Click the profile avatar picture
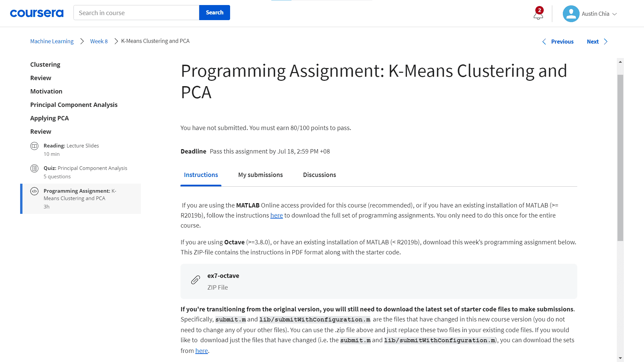The width and height of the screenshot is (644, 362). [x=571, y=14]
